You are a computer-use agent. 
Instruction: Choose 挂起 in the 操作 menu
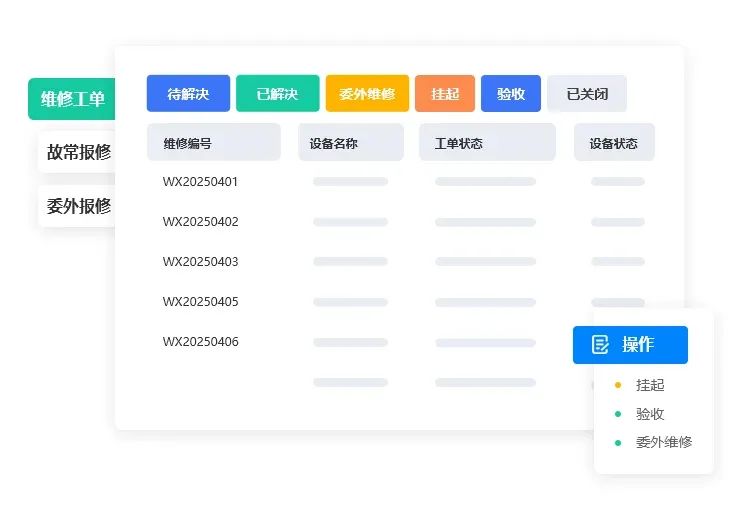pos(650,385)
